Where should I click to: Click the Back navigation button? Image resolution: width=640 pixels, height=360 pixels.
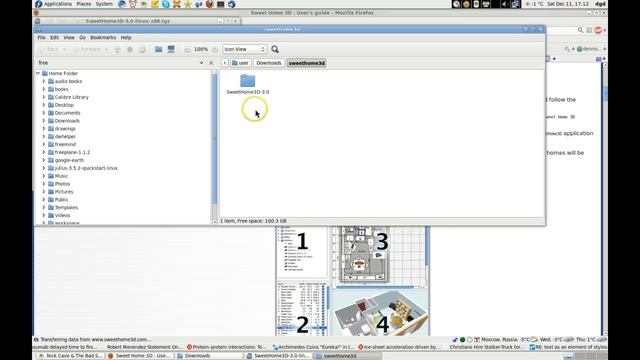(49, 49)
